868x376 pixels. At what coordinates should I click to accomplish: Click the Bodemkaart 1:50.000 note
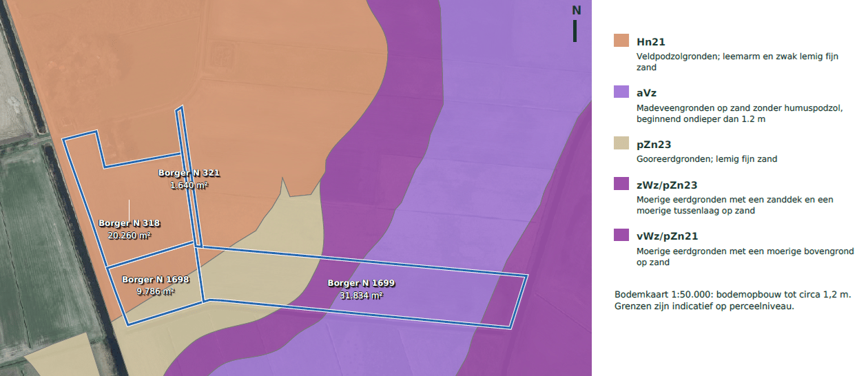pos(732,294)
